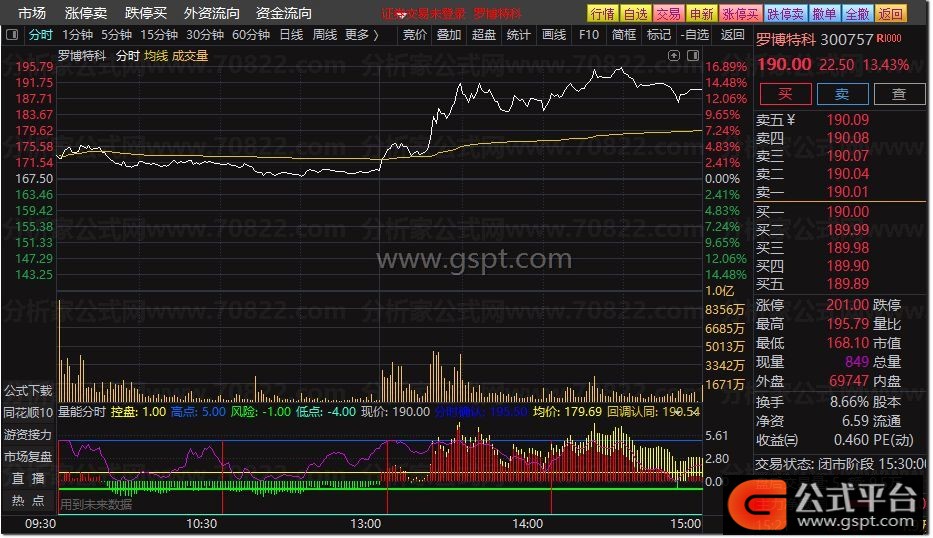Open the 竞价 auction view
This screenshot has height=538, width=933.
pyautogui.click(x=415, y=35)
